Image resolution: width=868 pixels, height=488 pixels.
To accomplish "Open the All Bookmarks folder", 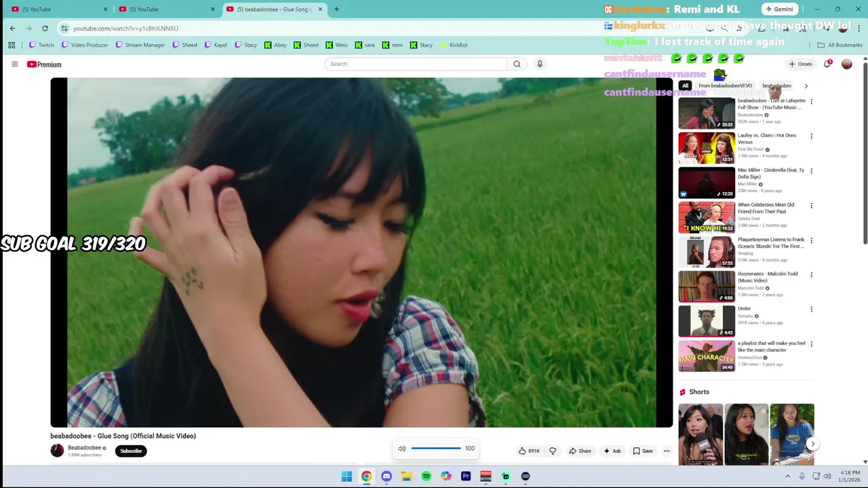I will 840,45.
